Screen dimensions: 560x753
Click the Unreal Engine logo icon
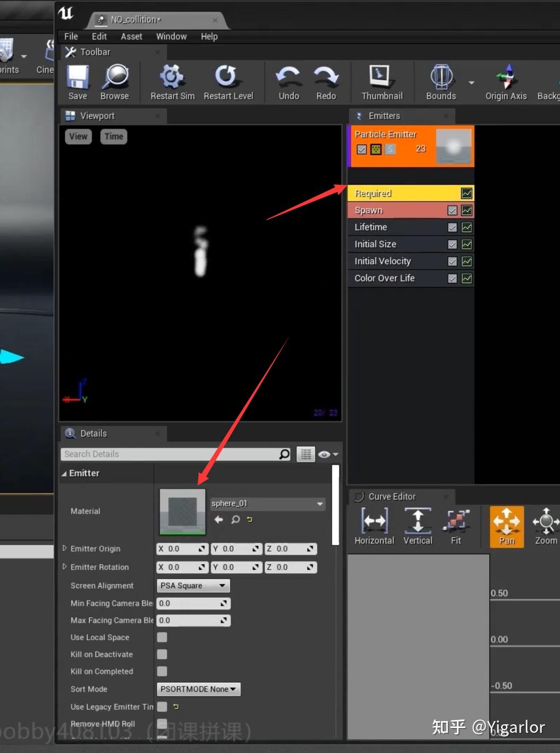pyautogui.click(x=66, y=13)
